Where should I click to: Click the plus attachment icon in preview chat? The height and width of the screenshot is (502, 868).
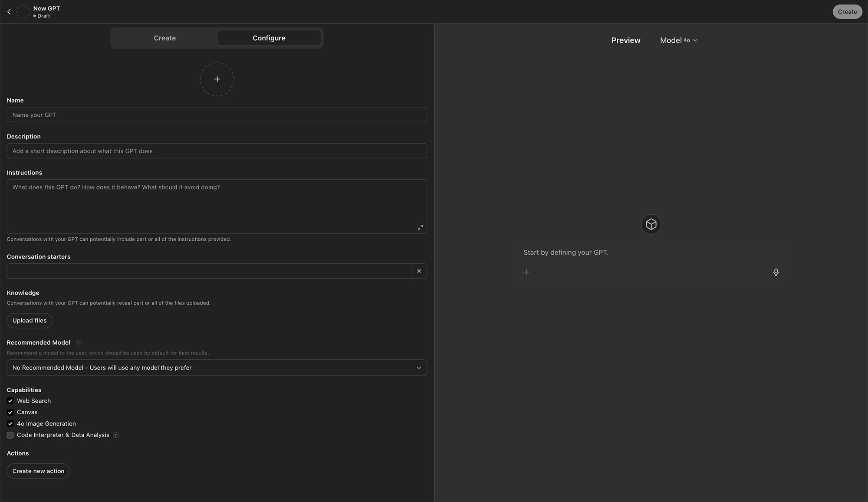click(526, 272)
